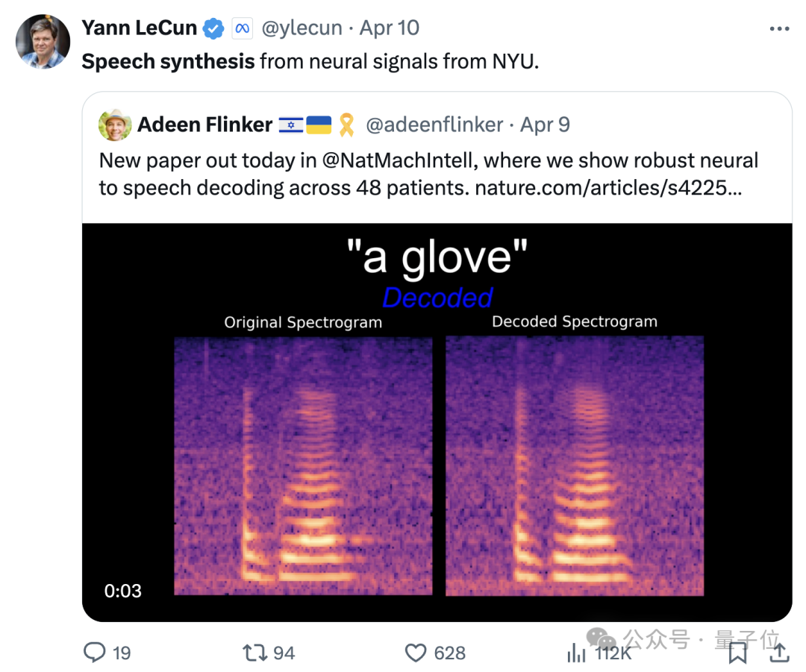
Task: Click Adeen Flinker's avatar in the quoted tweet
Action: pyautogui.click(x=114, y=125)
